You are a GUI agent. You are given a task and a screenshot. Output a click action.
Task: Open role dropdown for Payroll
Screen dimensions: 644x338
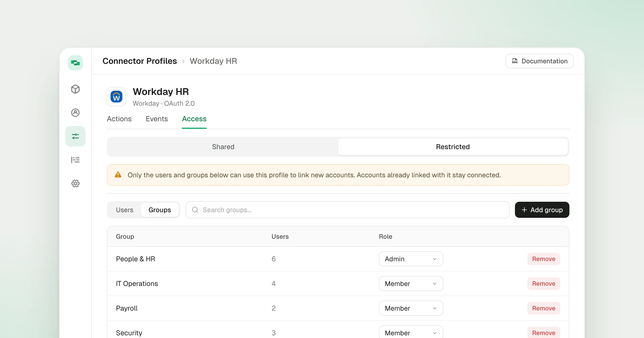pos(411,308)
